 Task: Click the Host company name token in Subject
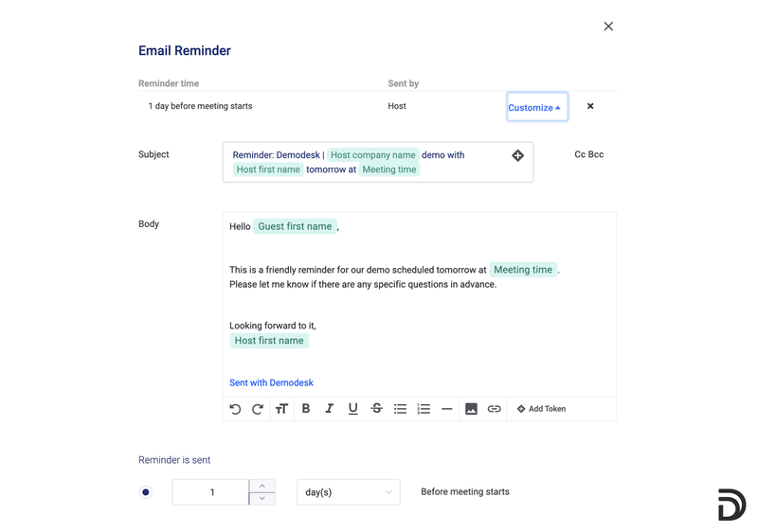click(x=372, y=155)
